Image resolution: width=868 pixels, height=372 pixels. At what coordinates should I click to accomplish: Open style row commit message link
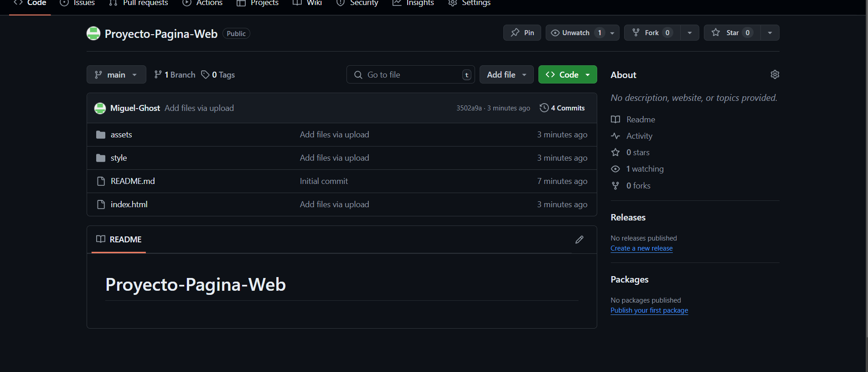click(x=335, y=158)
